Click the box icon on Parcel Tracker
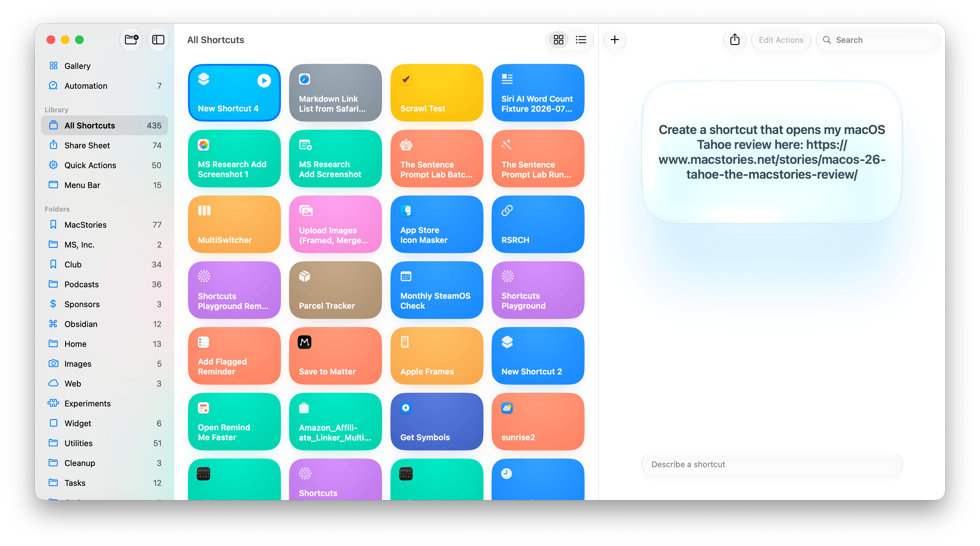 click(304, 276)
